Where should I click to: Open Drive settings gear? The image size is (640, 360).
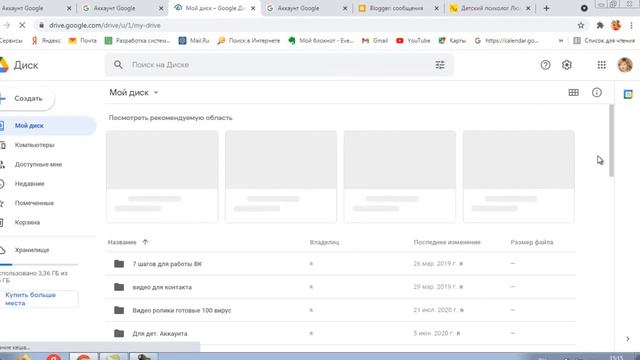pos(567,65)
